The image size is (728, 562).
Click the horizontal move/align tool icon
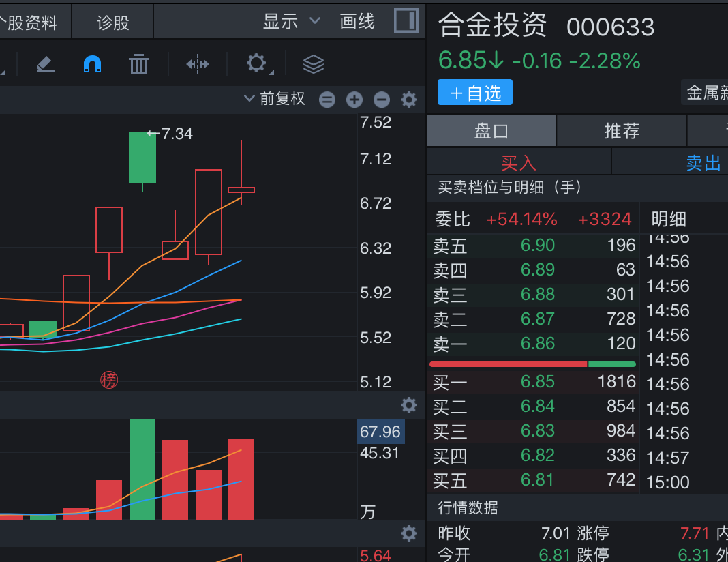(197, 64)
